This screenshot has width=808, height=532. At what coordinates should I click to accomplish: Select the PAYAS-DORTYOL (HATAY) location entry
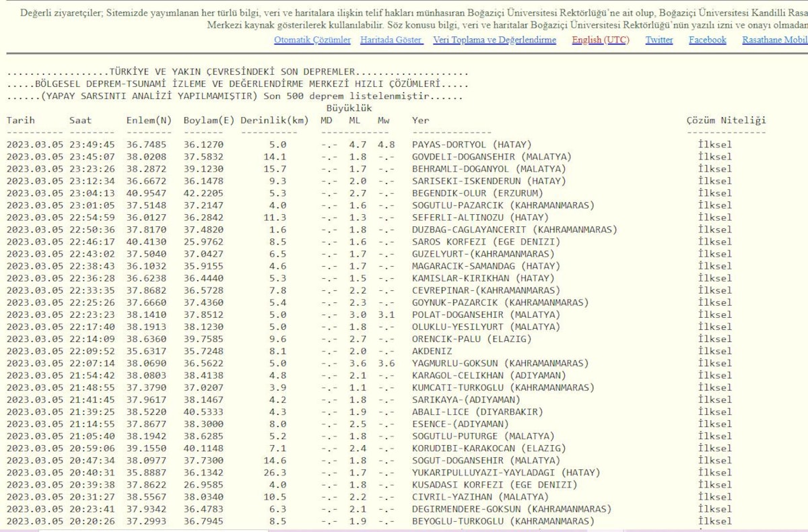point(471,145)
